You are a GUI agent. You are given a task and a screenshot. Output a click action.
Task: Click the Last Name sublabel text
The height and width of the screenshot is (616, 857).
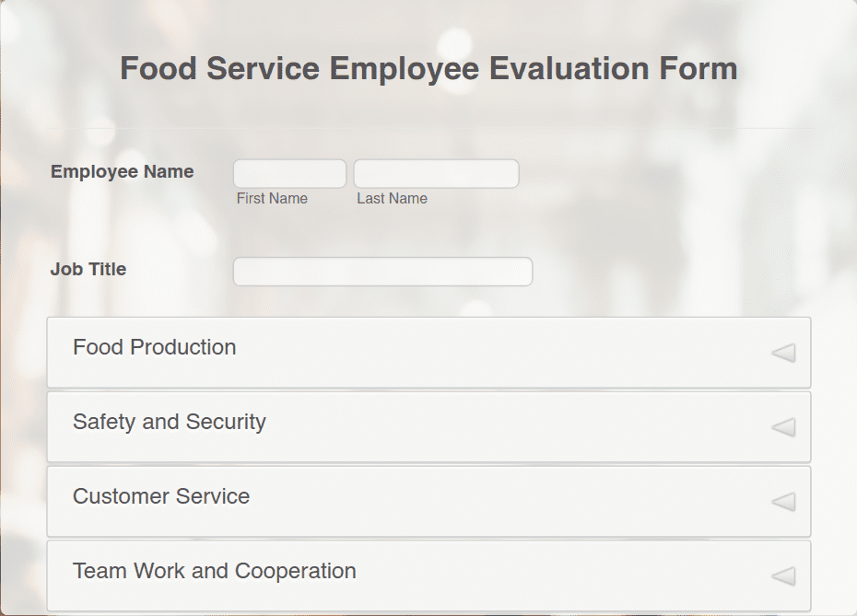(x=393, y=198)
